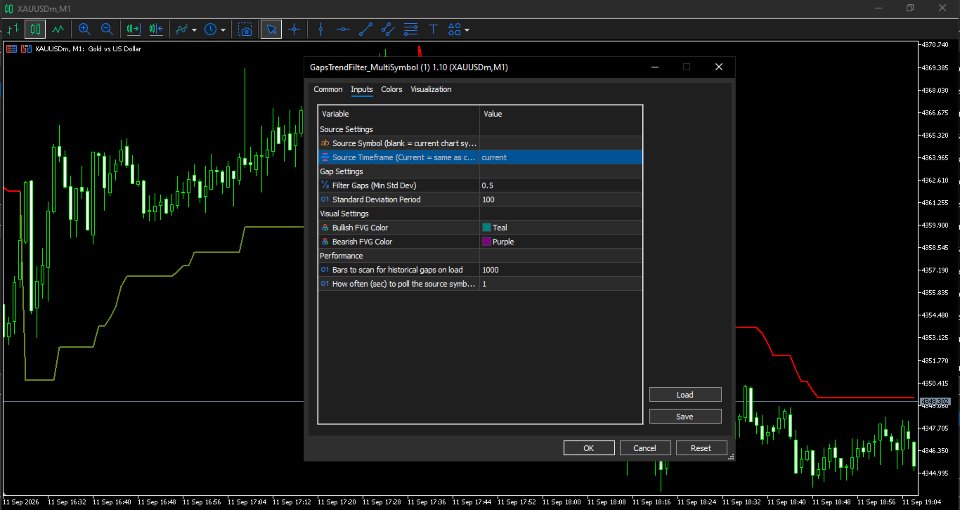960x510 pixels.
Task: Open the shapes objects tool
Action: pos(454,29)
